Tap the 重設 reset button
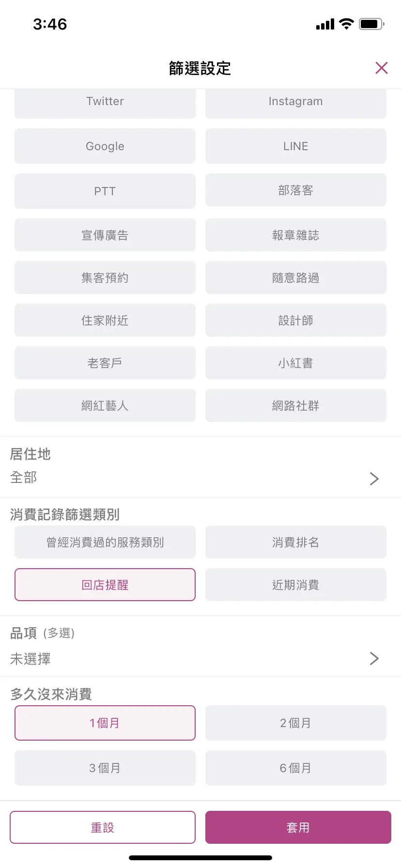Viewport: 401px width, 868px height. (103, 827)
